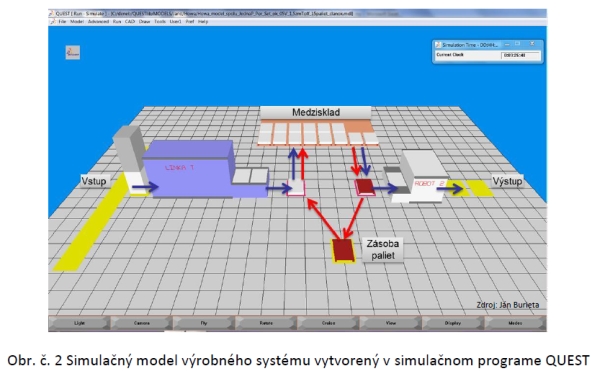Image resolution: width=600 pixels, height=371 pixels.
Task: Open the User1 menu
Action: [175, 22]
